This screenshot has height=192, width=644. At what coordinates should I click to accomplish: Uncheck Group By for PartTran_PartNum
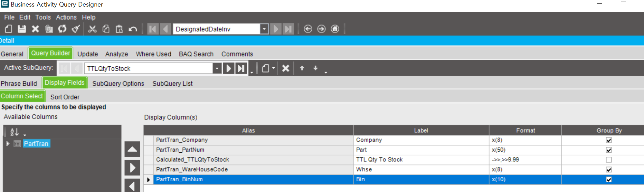coord(609,150)
